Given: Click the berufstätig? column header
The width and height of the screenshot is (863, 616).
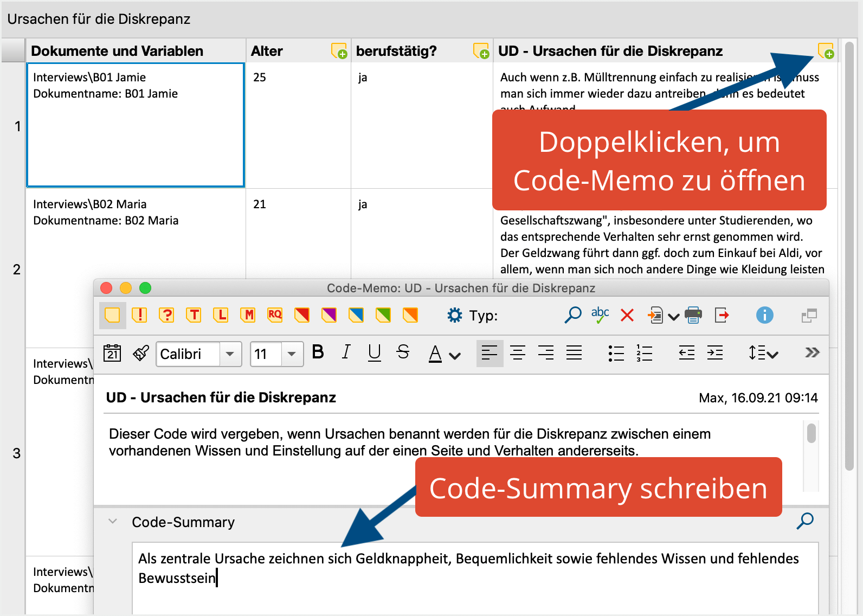Looking at the screenshot, I should pyautogui.click(x=422, y=51).
